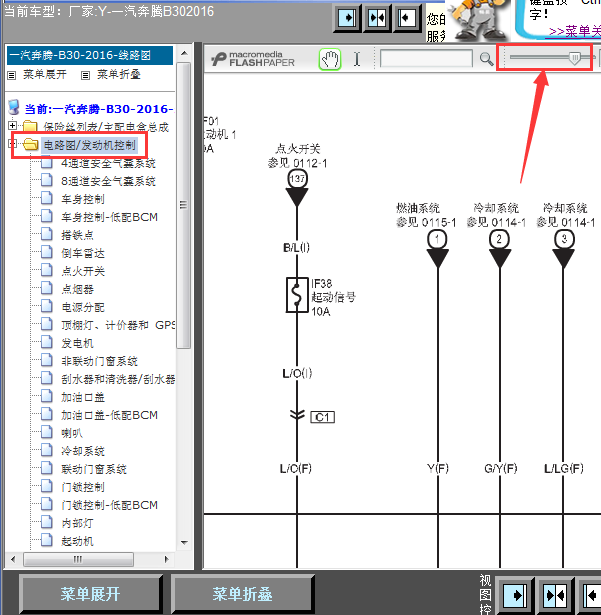This screenshot has width=601, height=615.
Task: Open the 点烟器 diagram
Action: 77,289
